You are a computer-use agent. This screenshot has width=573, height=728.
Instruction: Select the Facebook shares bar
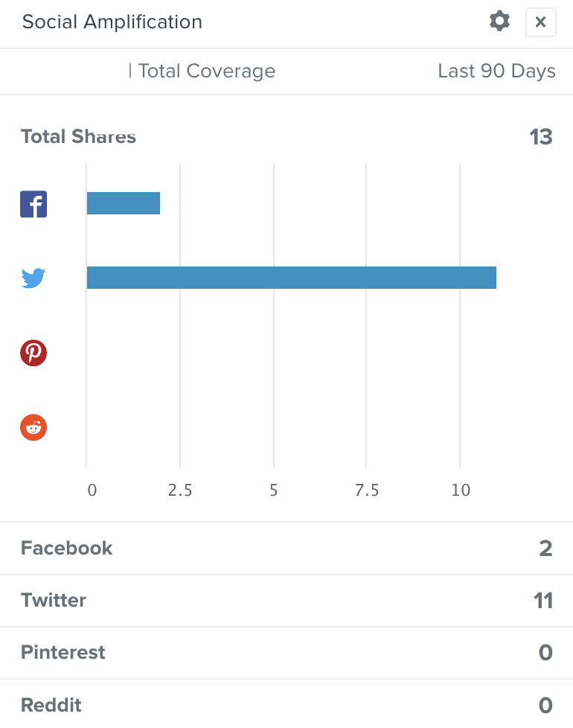pyautogui.click(x=124, y=203)
